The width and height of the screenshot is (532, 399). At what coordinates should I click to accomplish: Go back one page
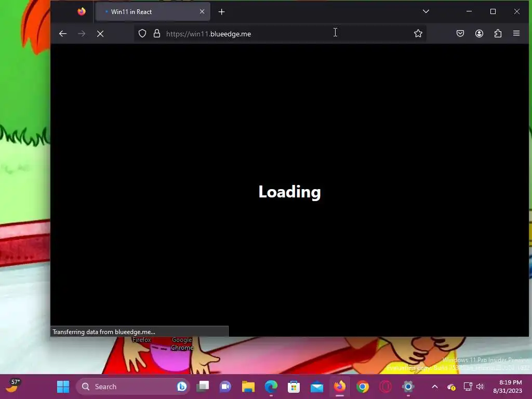63,34
